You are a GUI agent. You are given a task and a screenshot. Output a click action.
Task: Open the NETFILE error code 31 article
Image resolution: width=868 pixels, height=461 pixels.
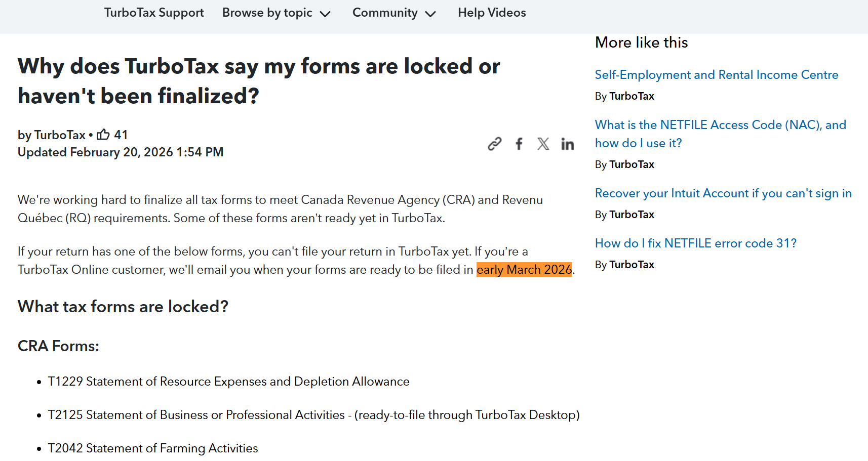[695, 243]
